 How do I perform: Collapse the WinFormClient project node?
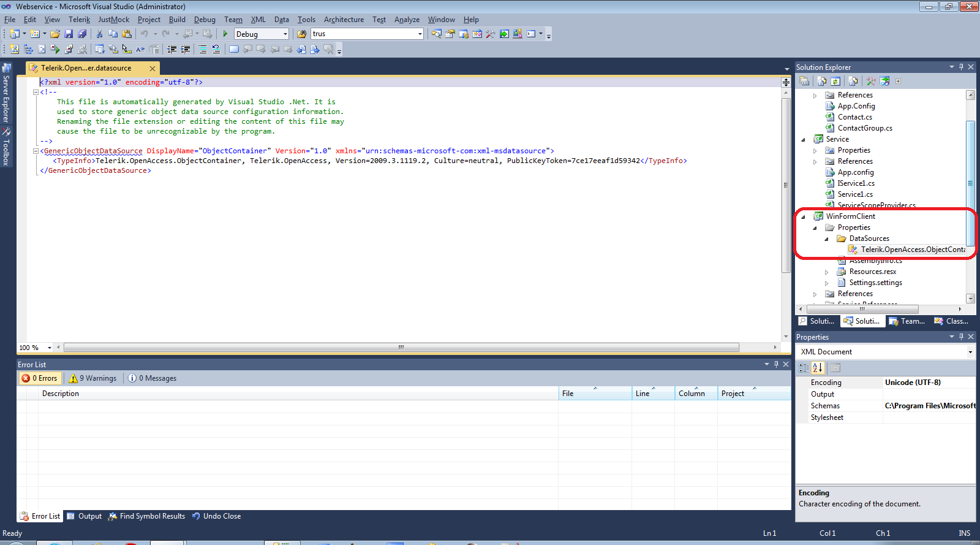click(x=803, y=216)
